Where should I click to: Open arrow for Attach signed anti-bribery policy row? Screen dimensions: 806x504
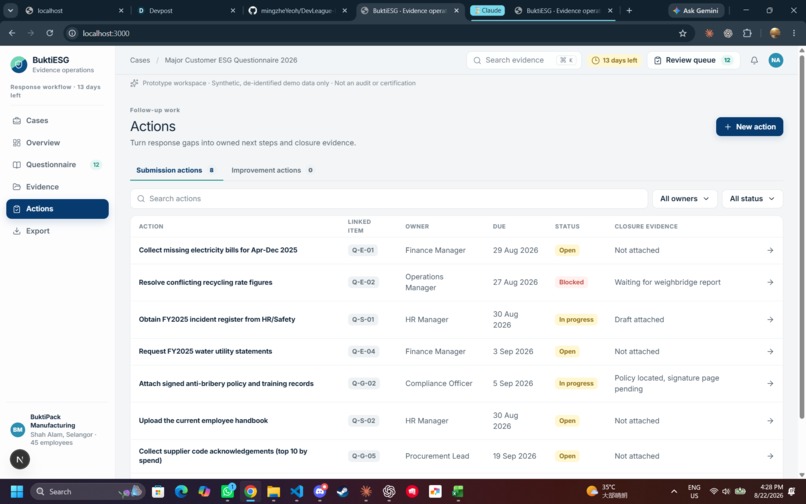tap(770, 384)
